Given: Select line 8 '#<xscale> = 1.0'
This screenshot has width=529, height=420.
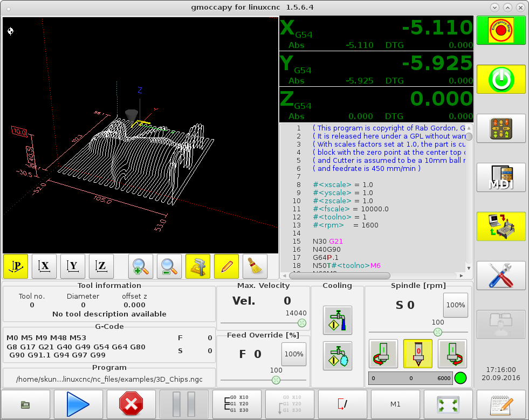Looking at the screenshot, I should (x=343, y=184).
